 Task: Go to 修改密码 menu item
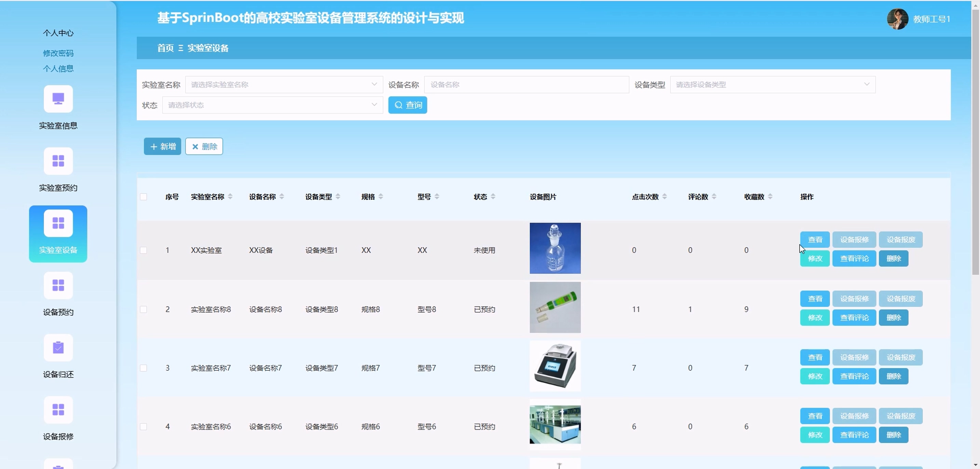tap(58, 53)
